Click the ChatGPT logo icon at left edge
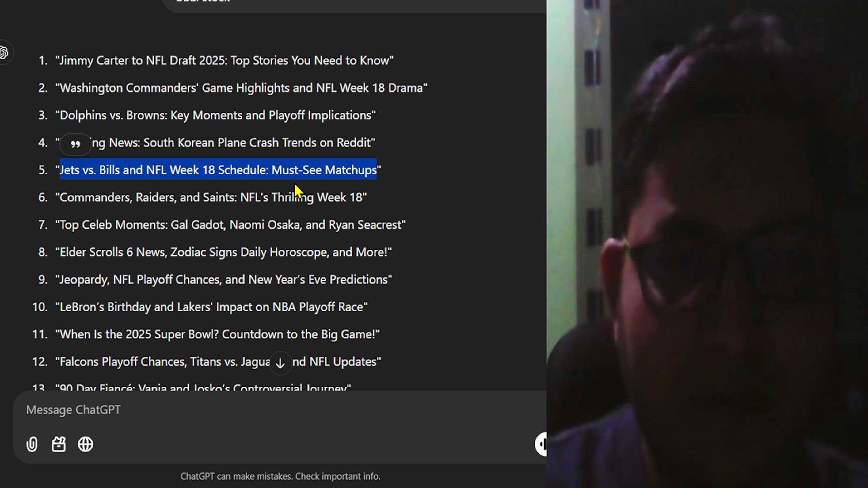 coord(5,52)
